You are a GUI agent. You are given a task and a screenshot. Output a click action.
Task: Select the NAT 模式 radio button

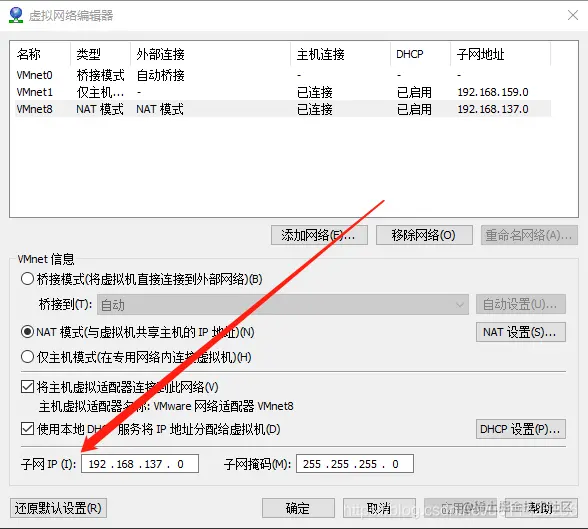click(27, 332)
